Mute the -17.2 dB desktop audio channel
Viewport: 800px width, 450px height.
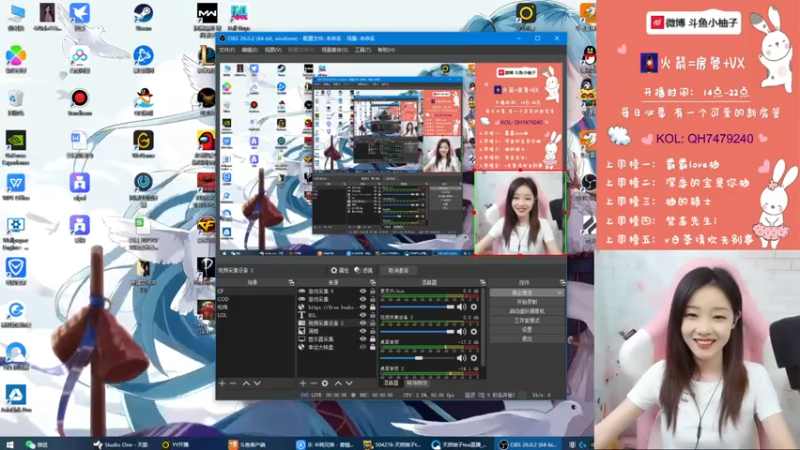click(x=462, y=358)
